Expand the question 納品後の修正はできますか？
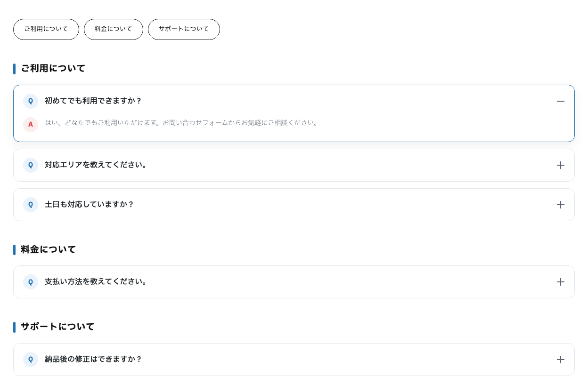The image size is (588, 392). [x=294, y=360]
